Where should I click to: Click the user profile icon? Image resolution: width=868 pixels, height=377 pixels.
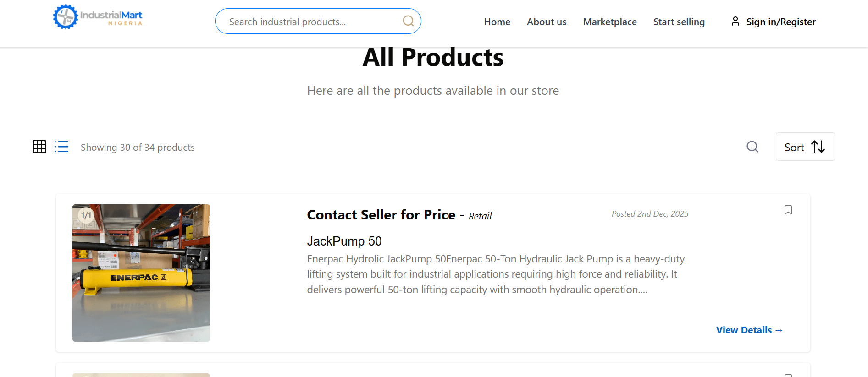tap(735, 21)
